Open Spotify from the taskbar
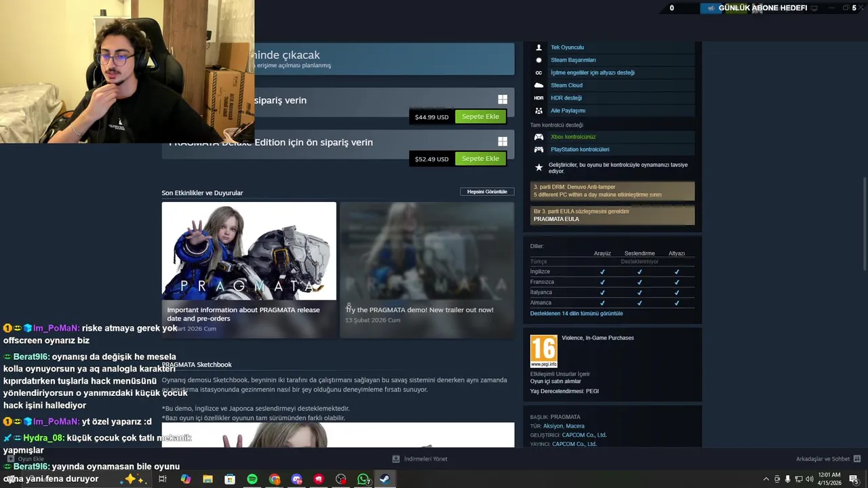868x488 pixels. tap(252, 479)
